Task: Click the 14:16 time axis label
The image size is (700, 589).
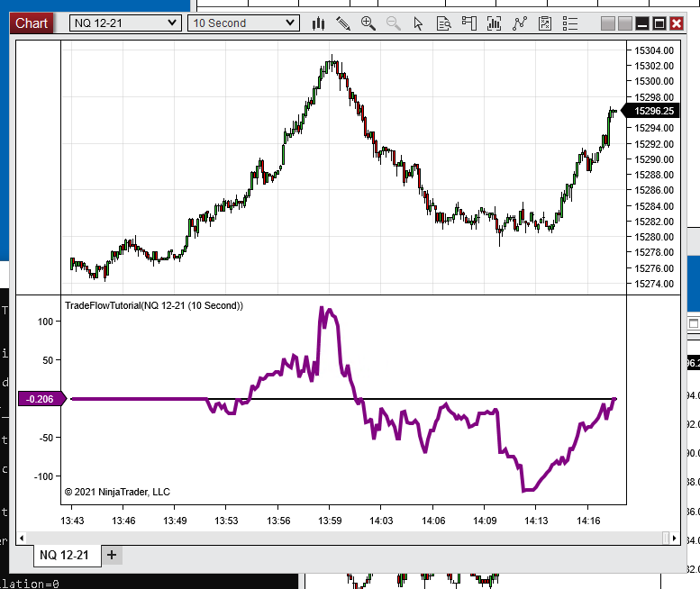Action: click(588, 521)
